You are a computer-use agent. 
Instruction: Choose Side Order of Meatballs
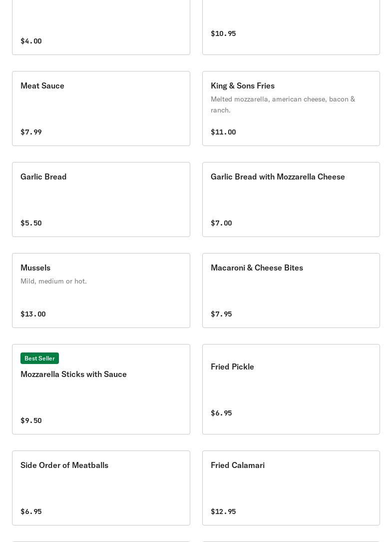(x=101, y=487)
